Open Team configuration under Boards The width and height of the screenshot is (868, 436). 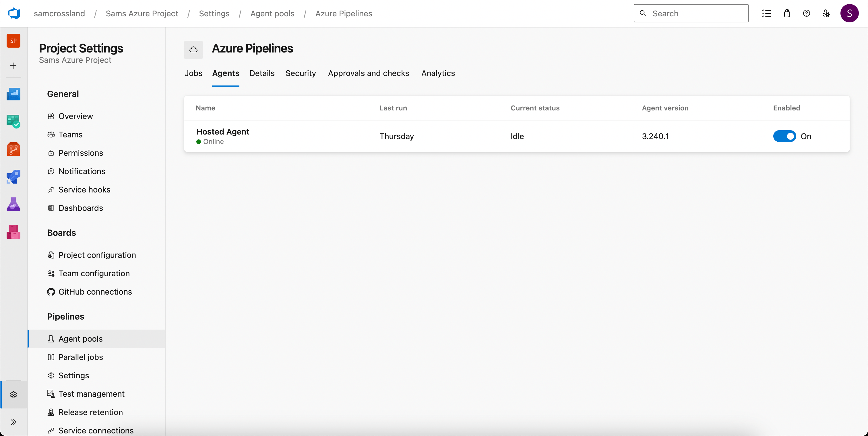coord(94,273)
